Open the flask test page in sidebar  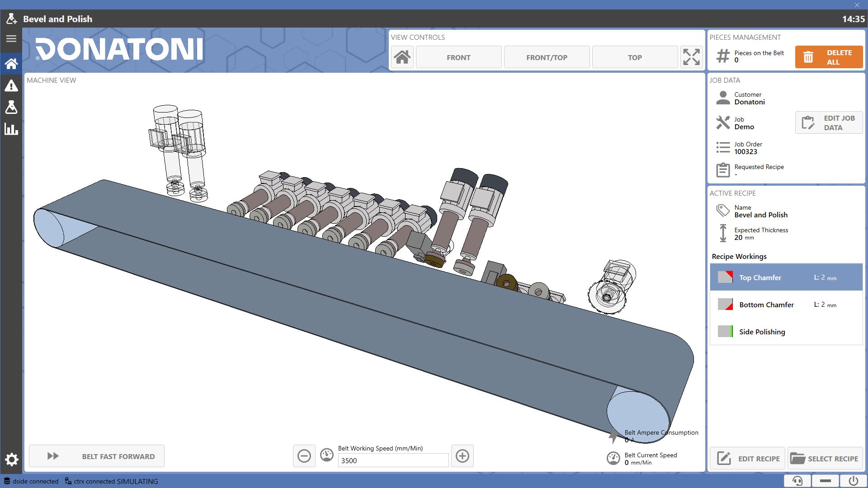click(x=11, y=107)
